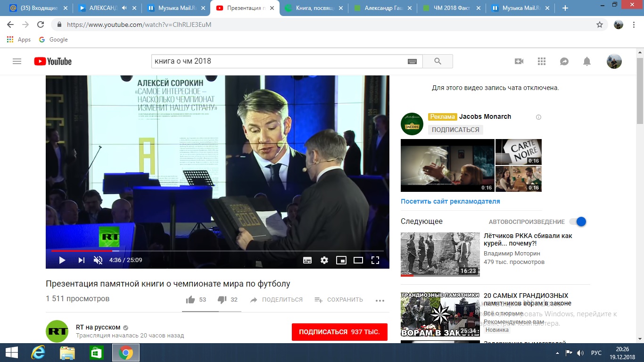Open the YouTube account avatar menu
This screenshot has height=362, width=644.
(x=614, y=61)
